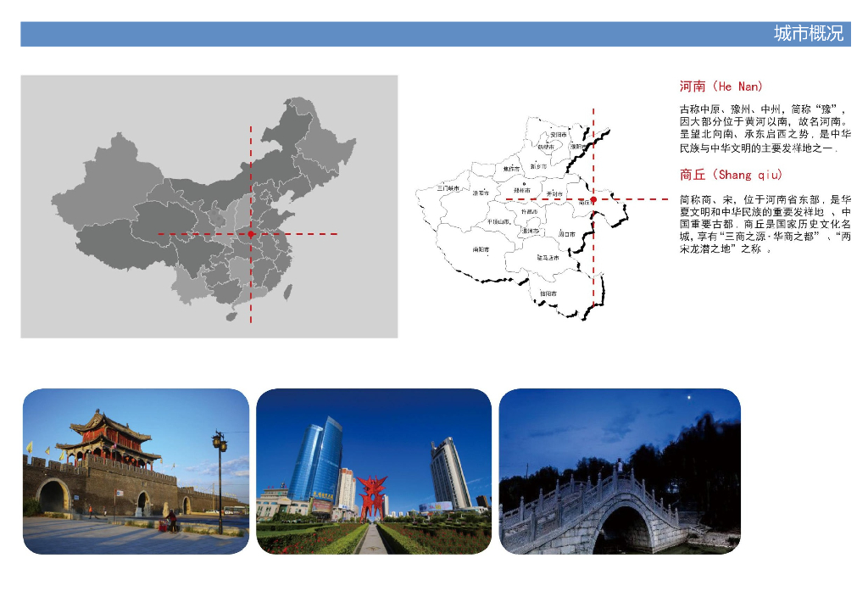Screen dimensions: 868x614
Task: Click the 焦作市 label on the Henan map
Action: [x=511, y=169]
